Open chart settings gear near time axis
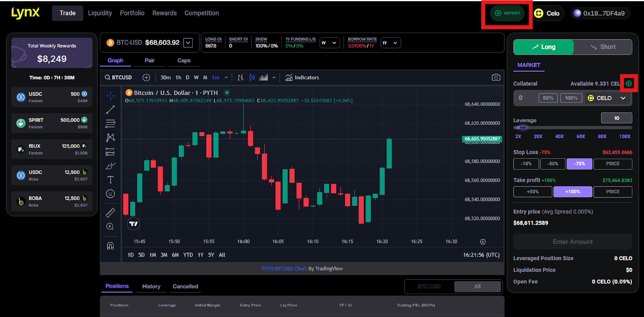The width and height of the screenshot is (644, 317). (483, 242)
